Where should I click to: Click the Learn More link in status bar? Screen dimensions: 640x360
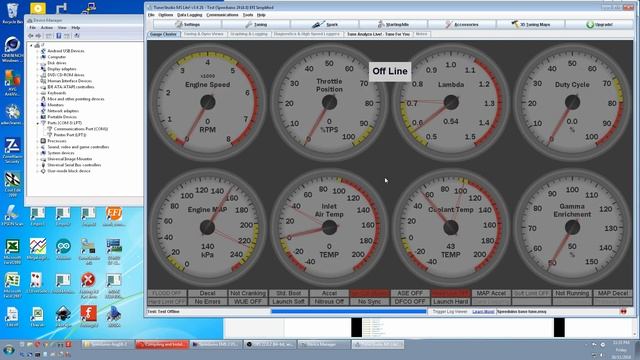click(483, 312)
